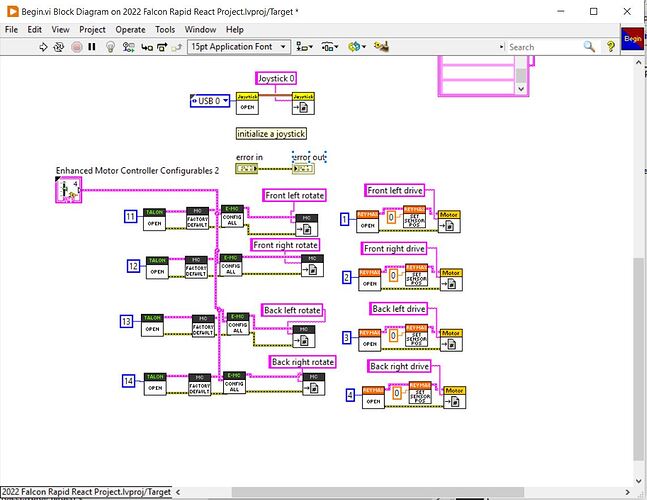Click Clean Up Diagram broom icon
The image size is (647, 500).
pyautogui.click(x=381, y=47)
